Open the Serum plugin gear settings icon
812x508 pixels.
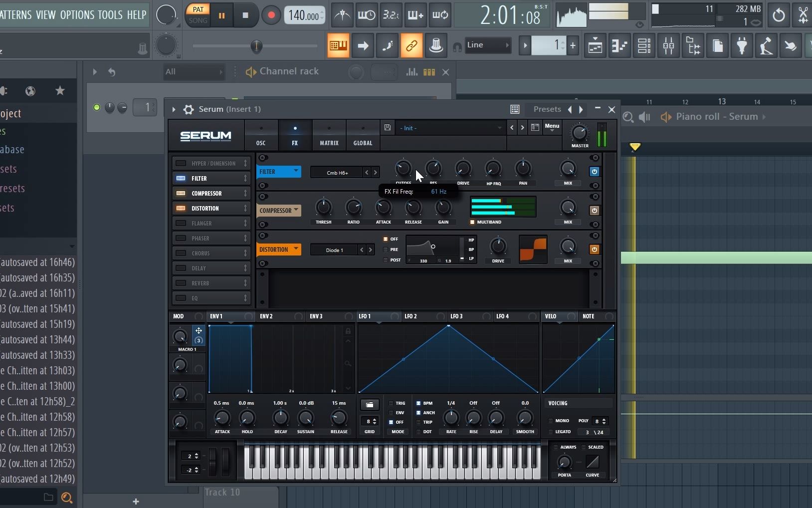point(189,109)
